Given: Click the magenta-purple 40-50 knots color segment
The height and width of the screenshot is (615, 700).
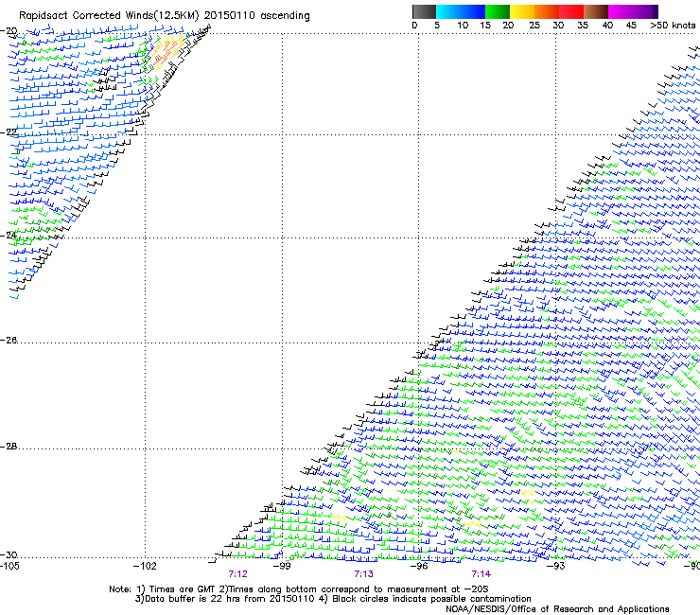Looking at the screenshot, I should pyautogui.click(x=633, y=12).
